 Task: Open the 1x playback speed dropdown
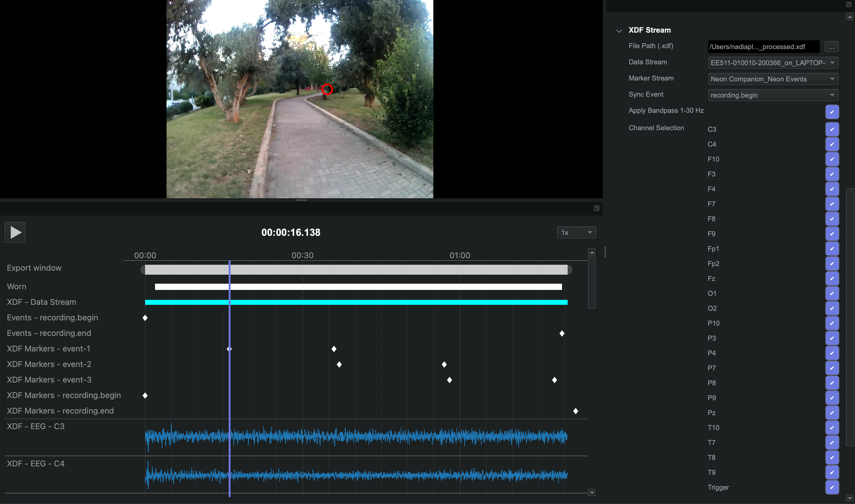tap(576, 233)
